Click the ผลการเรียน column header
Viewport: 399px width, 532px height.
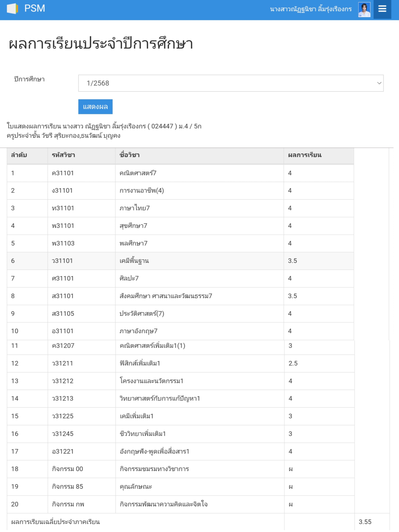[x=304, y=155]
